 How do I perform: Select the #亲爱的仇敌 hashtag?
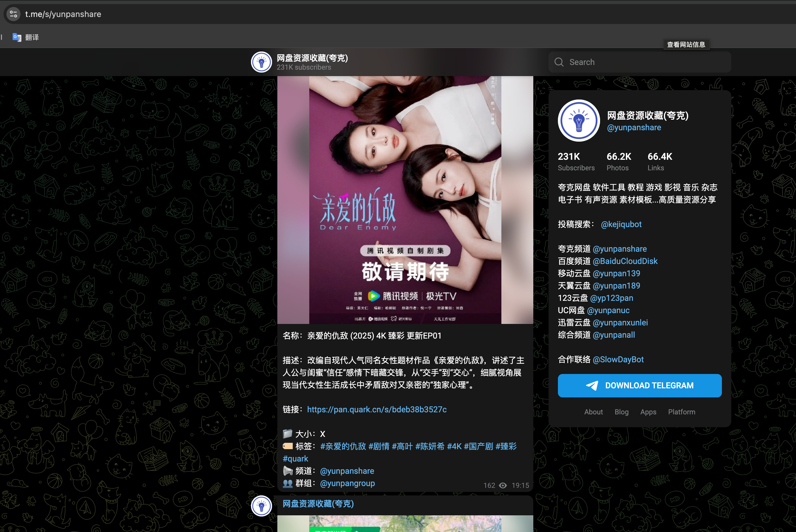coord(343,446)
